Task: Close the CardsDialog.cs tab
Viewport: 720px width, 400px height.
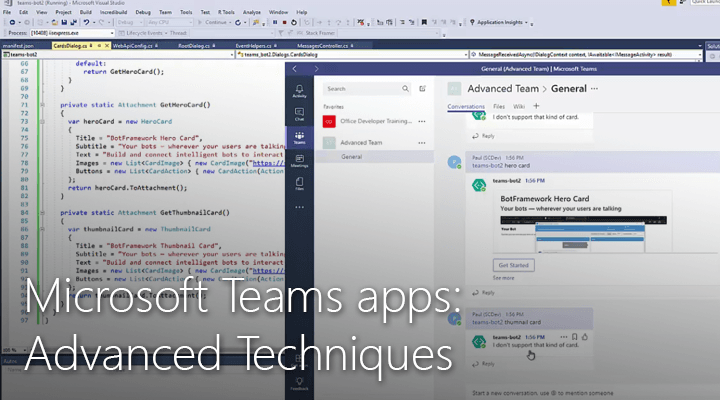Action: [x=107, y=45]
